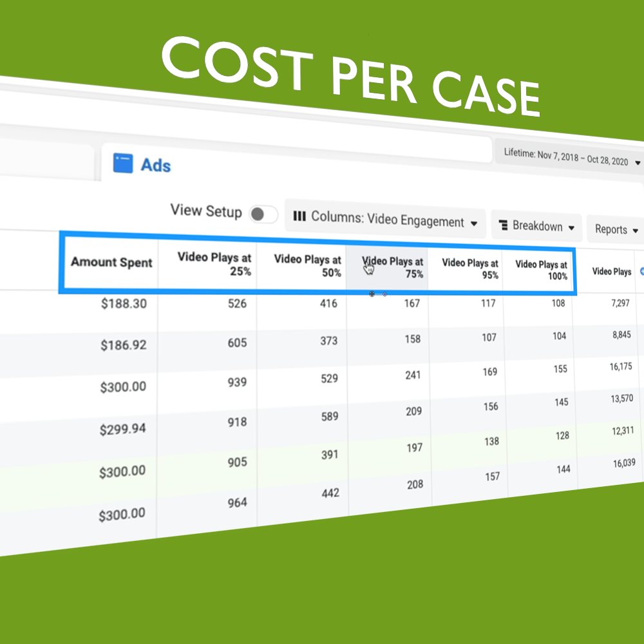The image size is (644, 644).
Task: Click the 157 value in 95% column
Action: click(x=493, y=477)
